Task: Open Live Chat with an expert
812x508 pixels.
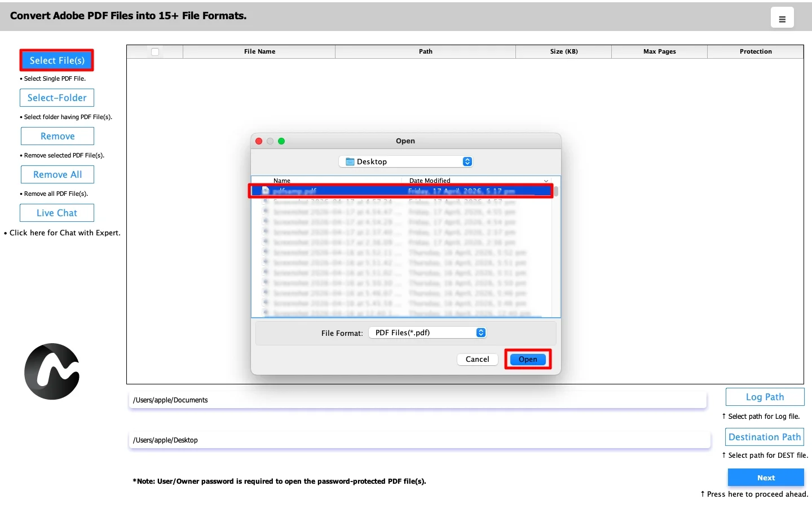Action: click(57, 213)
